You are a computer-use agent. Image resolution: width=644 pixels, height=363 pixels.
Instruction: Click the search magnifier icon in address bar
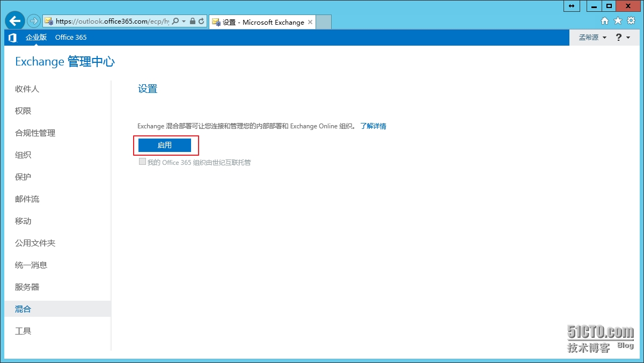pyautogui.click(x=175, y=21)
